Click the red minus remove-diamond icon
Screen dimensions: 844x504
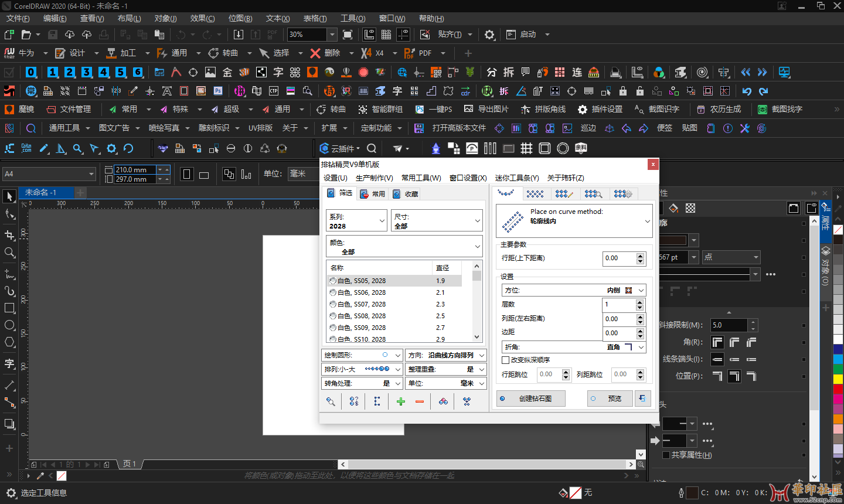(420, 401)
